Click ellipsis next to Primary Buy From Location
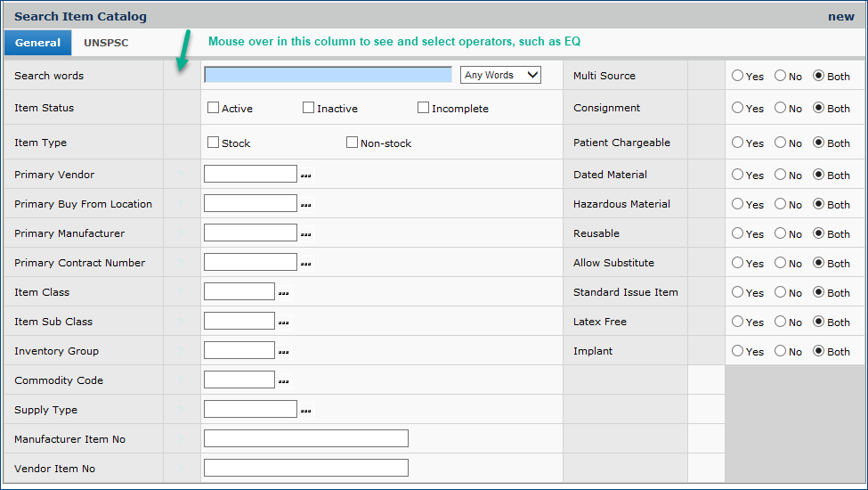Screen dimensions: 868x490 [305, 205]
